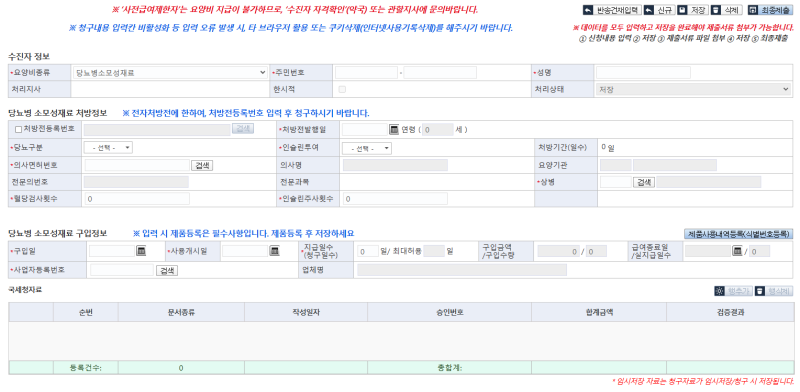This screenshot has height=392, width=800.
Task: Click the 전문의번호 read-only field
Action: pos(136,182)
